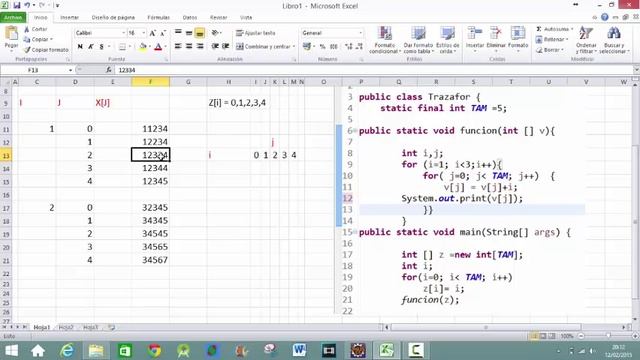The width and height of the screenshot is (640, 360).
Task: Switch to the Fórmulas tab
Action: (158, 18)
